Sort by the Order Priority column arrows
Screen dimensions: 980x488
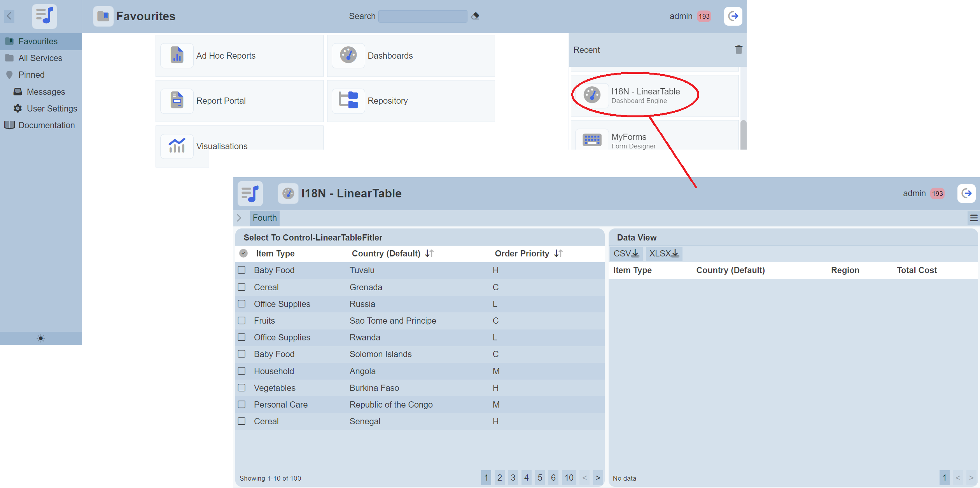point(558,253)
